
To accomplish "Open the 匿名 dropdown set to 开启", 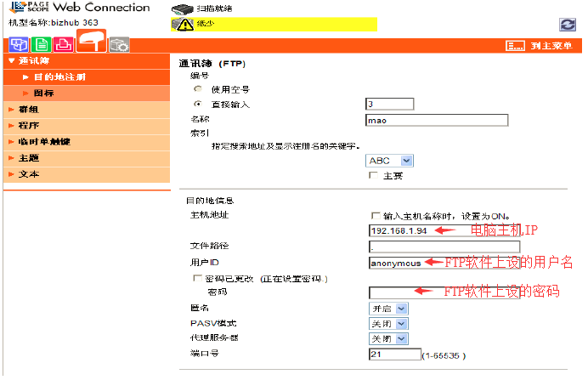I will coord(388,309).
